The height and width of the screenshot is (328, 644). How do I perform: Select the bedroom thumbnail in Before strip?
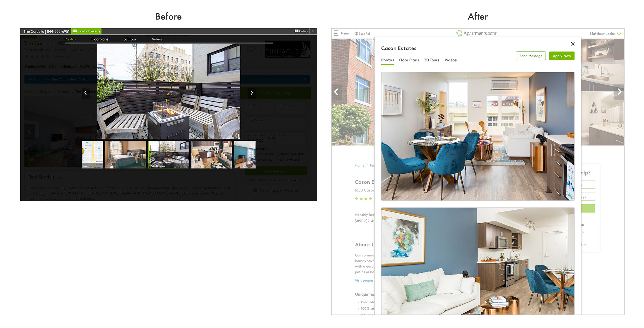click(x=125, y=154)
